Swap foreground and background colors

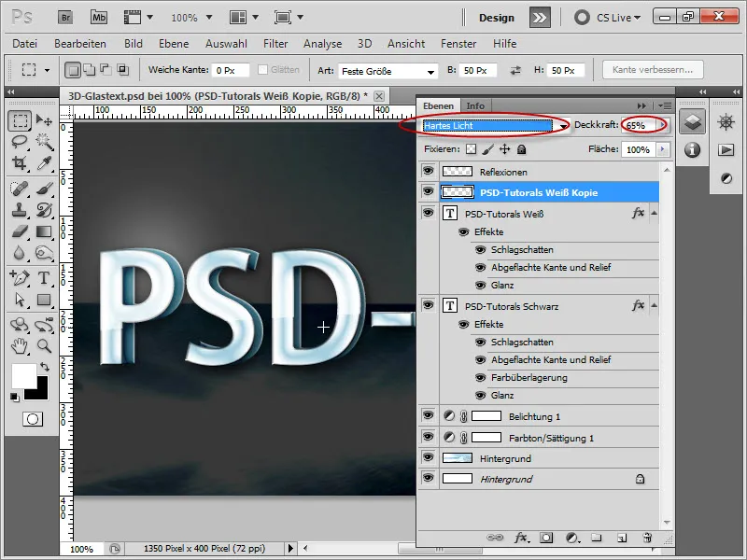tap(44, 367)
